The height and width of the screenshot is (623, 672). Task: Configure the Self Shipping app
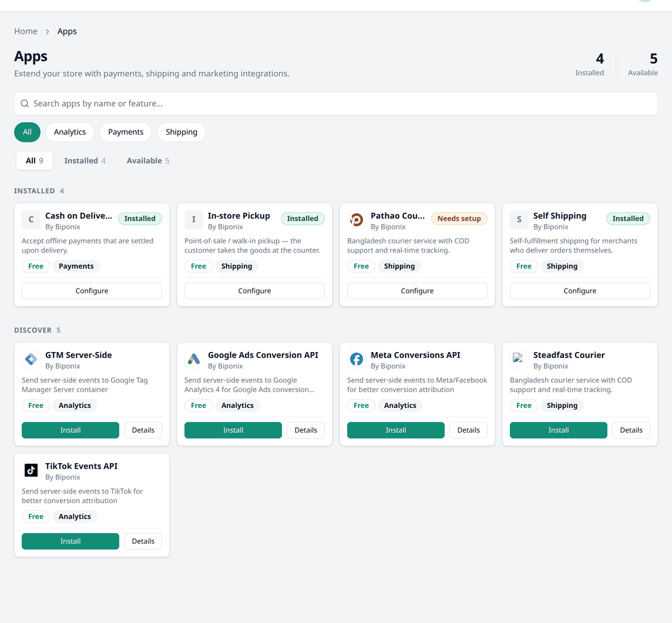pyautogui.click(x=580, y=291)
